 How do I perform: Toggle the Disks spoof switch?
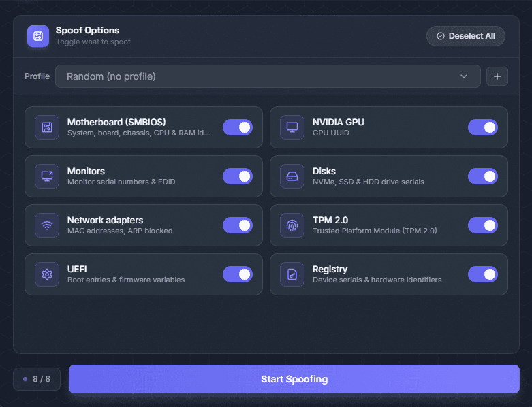tap(483, 176)
